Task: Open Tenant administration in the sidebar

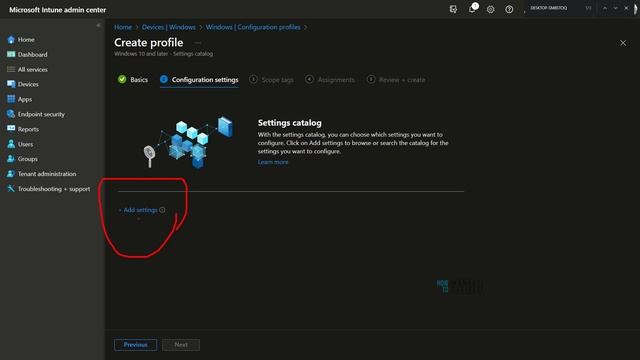Action: click(x=47, y=174)
